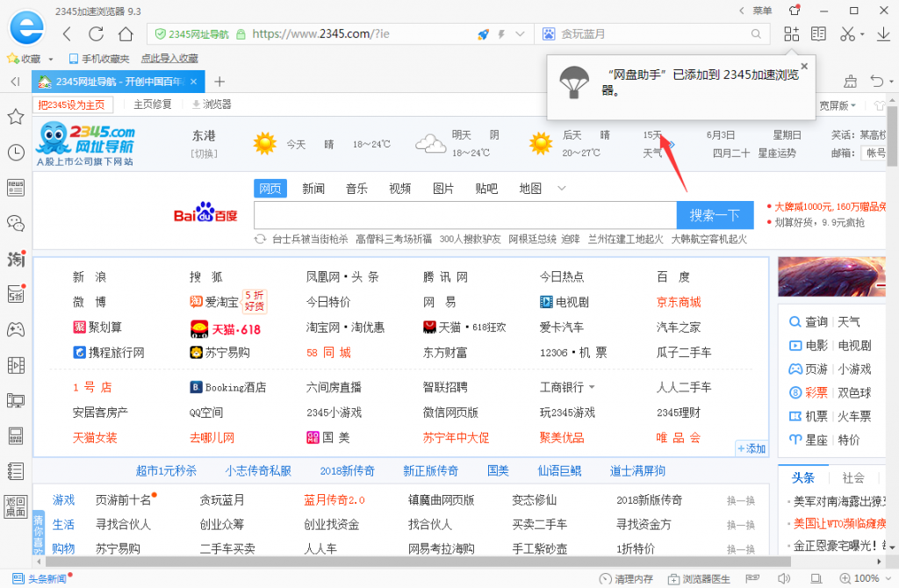Open the sidebar WeChat chat icon
Image resolution: width=899 pixels, height=588 pixels.
pyautogui.click(x=16, y=224)
